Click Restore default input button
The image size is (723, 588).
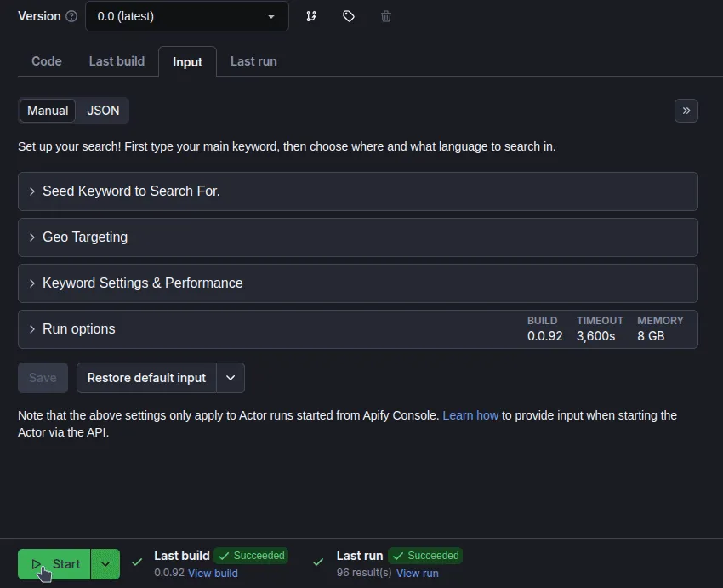pyautogui.click(x=146, y=378)
